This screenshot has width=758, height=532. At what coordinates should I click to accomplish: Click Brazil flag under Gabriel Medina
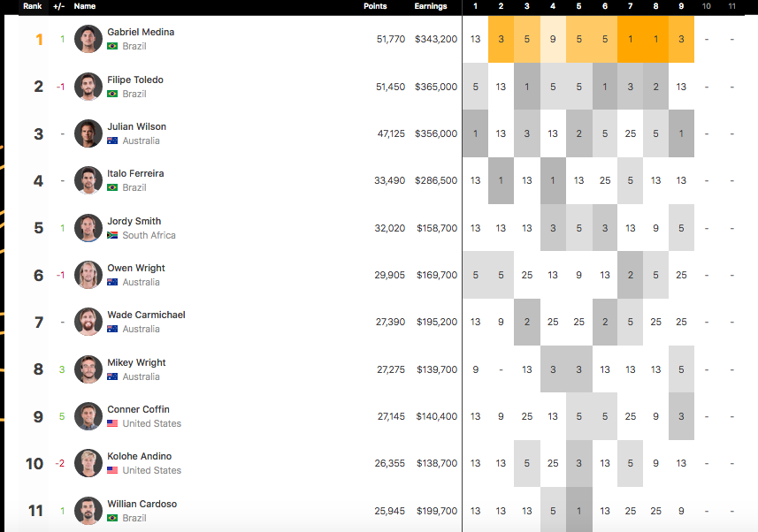click(x=112, y=46)
